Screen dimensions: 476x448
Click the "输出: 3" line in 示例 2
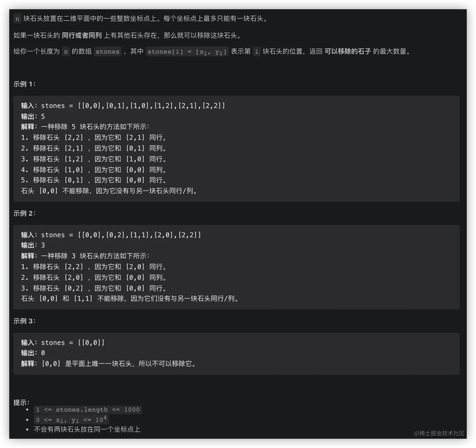(x=33, y=245)
